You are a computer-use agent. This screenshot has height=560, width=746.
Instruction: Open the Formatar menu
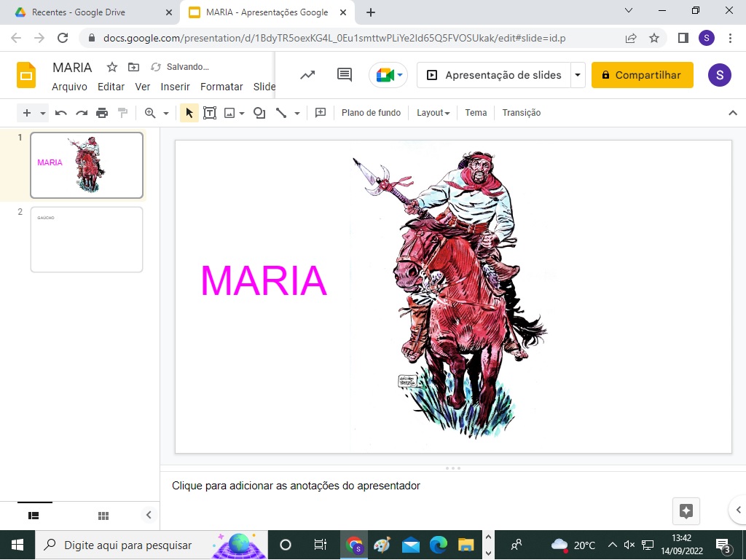(x=221, y=87)
